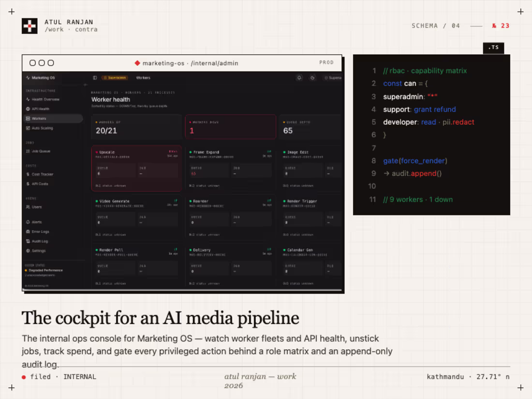Click the Queue Depth 65 stat card
532x399 pixels.
310,127
